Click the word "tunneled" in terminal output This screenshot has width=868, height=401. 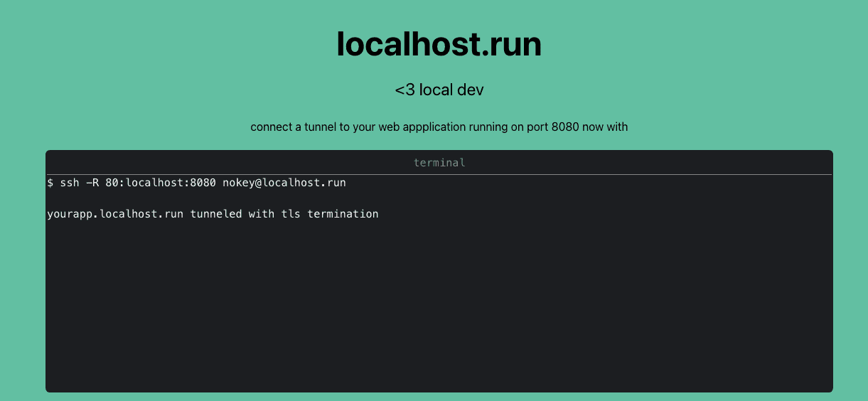(216, 213)
